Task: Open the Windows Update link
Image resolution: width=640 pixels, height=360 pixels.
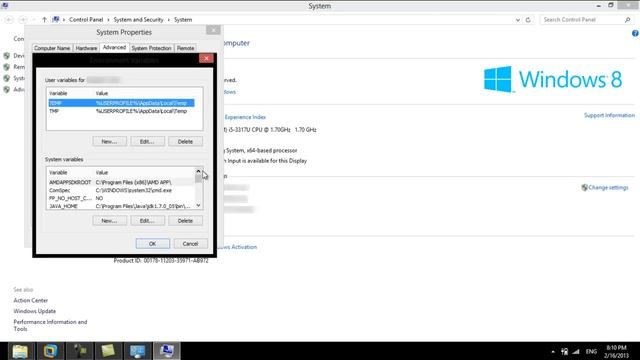Action: click(35, 311)
